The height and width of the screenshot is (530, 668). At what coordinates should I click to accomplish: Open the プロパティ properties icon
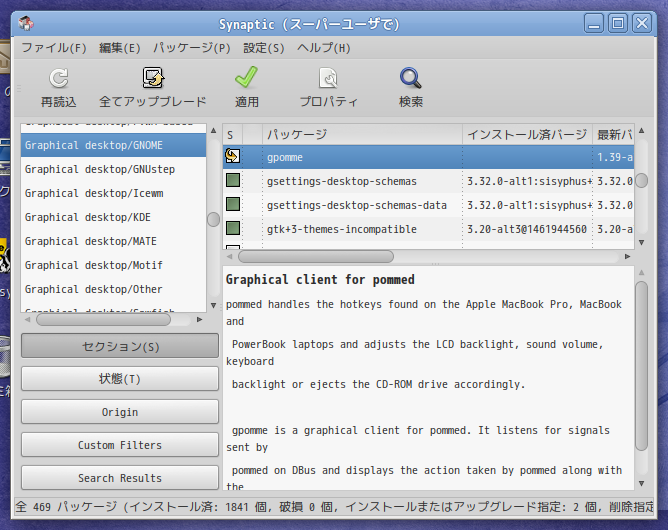[x=328, y=78]
